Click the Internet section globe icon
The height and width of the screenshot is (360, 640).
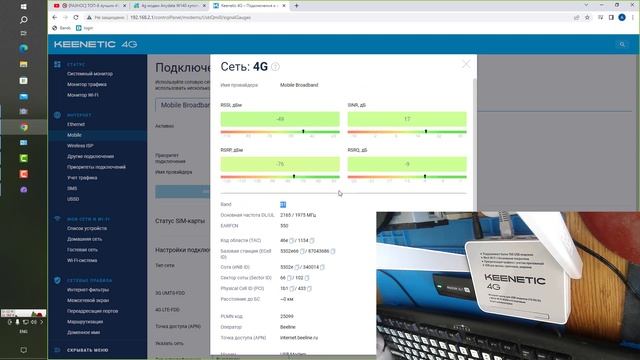(57, 115)
